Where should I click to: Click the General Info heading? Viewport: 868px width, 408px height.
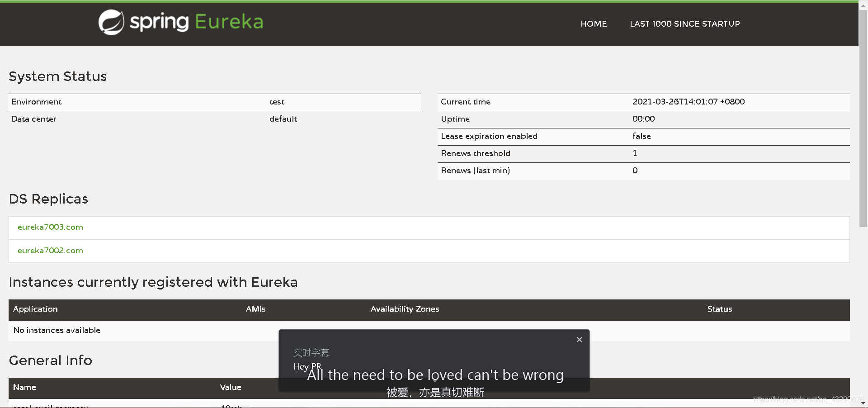(x=51, y=361)
